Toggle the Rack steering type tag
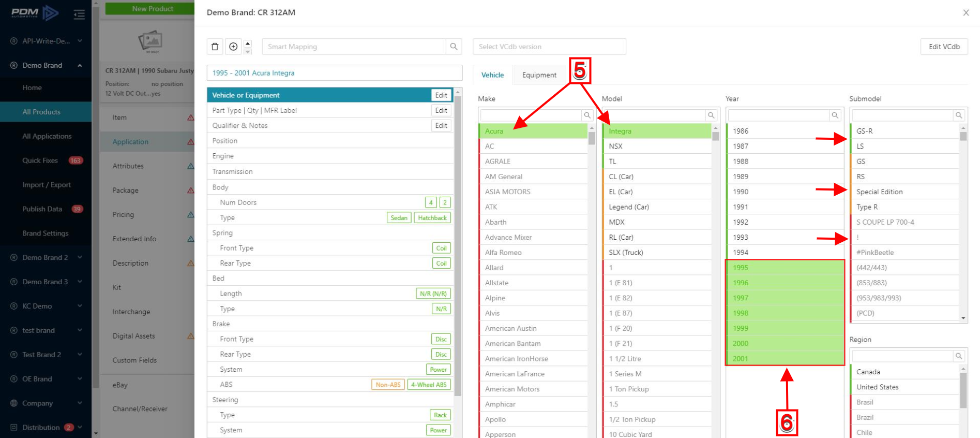Image resolution: width=980 pixels, height=438 pixels. point(440,415)
